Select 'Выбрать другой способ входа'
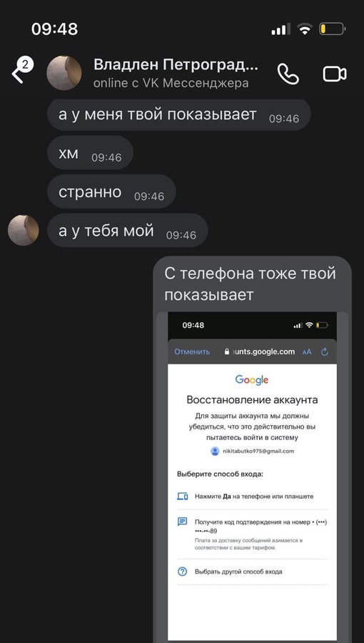 click(252, 572)
